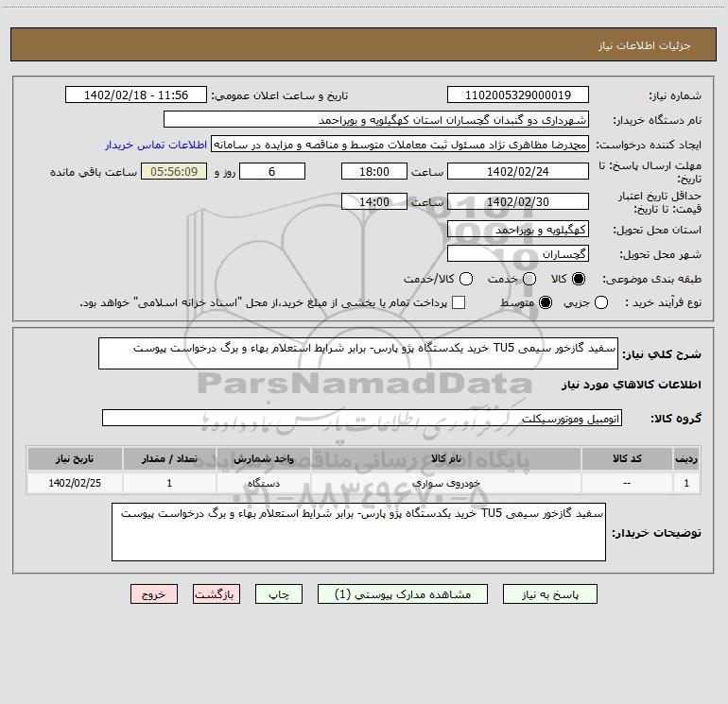The height and width of the screenshot is (704, 728).
Task: Click the توضیحات خریدار text area
Action: 358,532
